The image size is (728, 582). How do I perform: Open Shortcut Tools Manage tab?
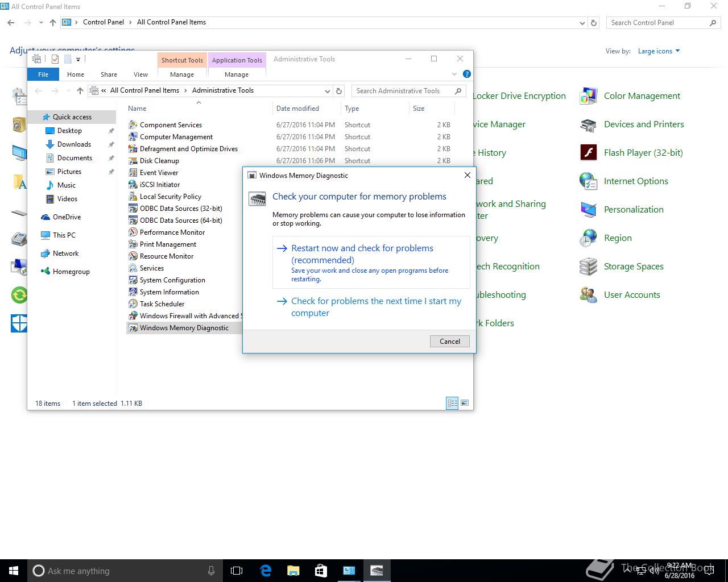pyautogui.click(x=182, y=74)
